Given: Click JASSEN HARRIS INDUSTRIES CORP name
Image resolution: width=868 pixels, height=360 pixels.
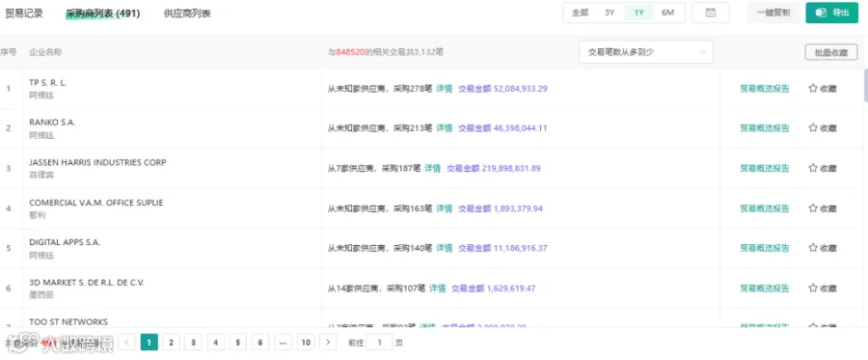Looking at the screenshot, I should pos(97,162).
